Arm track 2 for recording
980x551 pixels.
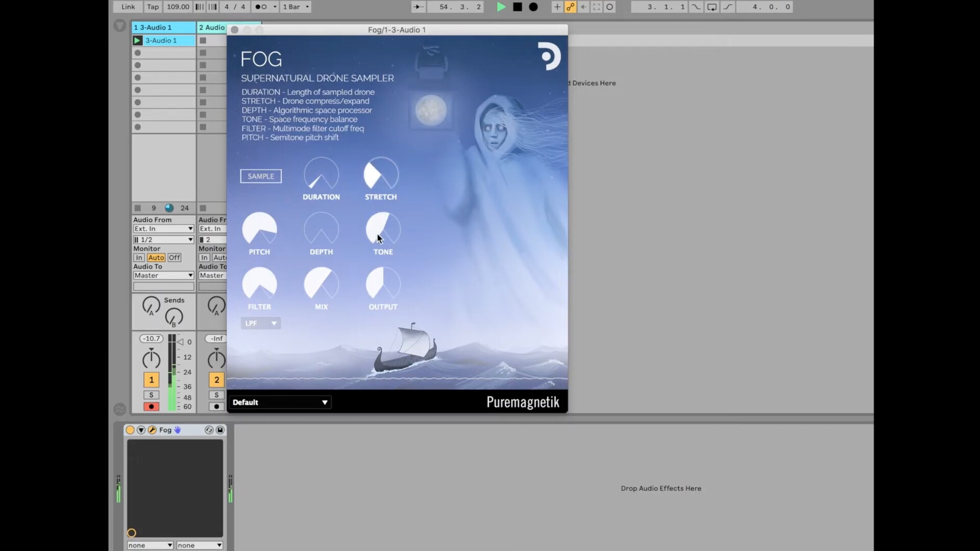point(216,407)
